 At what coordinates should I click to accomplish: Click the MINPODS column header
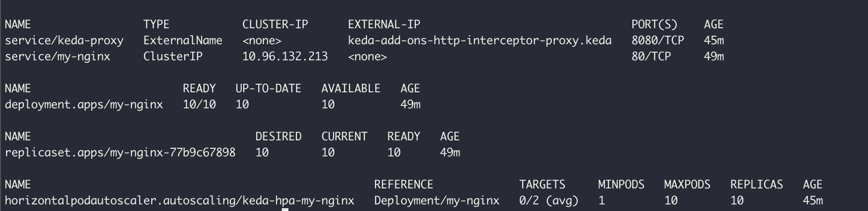click(x=621, y=185)
